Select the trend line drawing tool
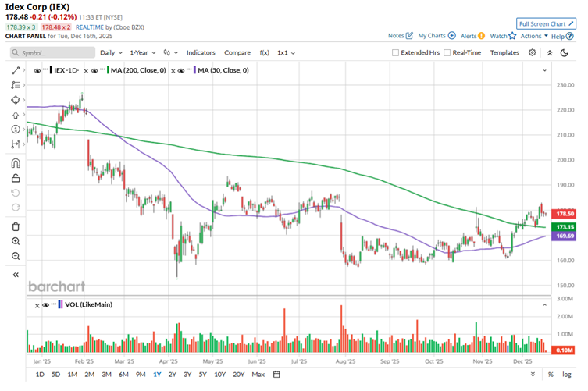Image resolution: width=588 pixels, height=391 pixels. pos(16,70)
